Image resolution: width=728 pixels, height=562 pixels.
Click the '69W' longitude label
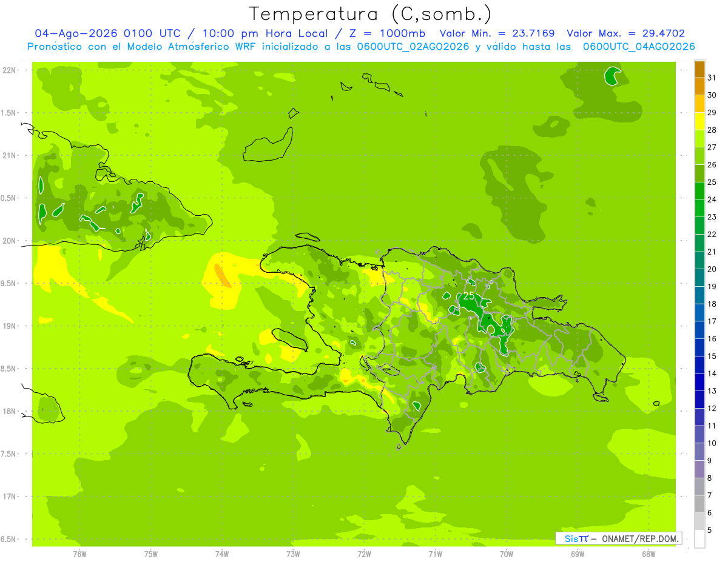pyautogui.click(x=578, y=554)
